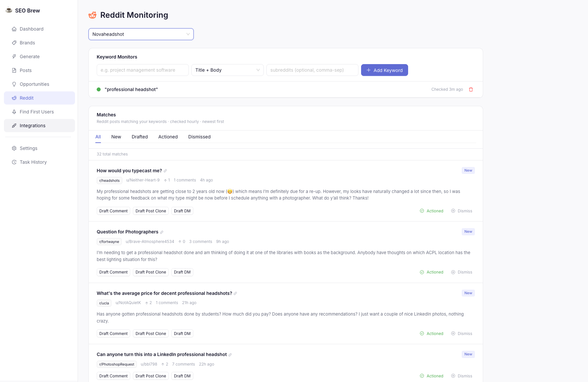Select the Reddit sidebar item
Viewport: 588px width, 382px height.
tap(39, 98)
